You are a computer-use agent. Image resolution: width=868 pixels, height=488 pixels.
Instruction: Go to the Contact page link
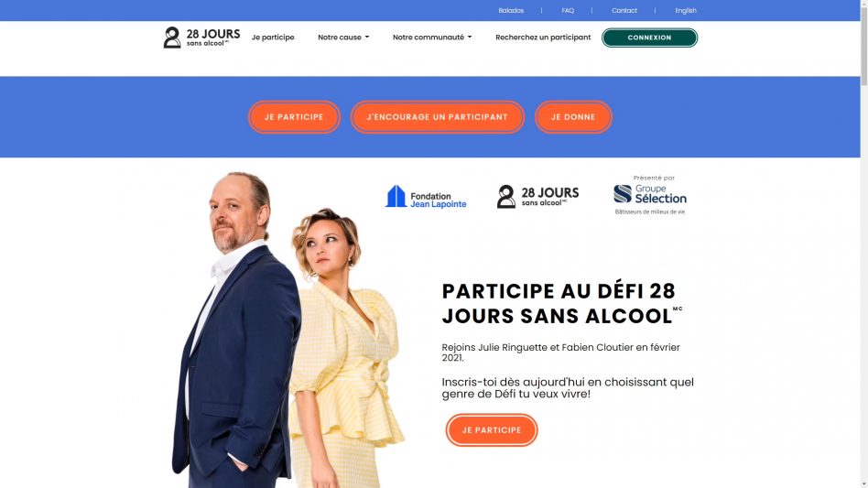(x=624, y=10)
